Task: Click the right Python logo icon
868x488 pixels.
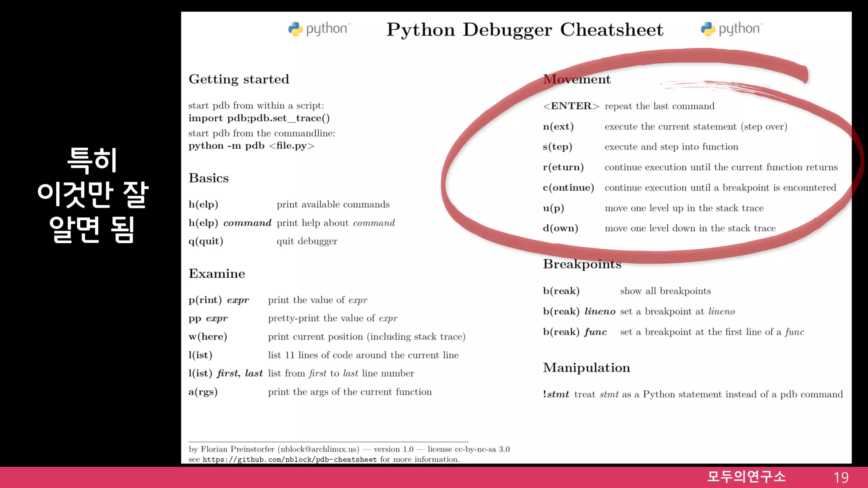Action: (708, 29)
